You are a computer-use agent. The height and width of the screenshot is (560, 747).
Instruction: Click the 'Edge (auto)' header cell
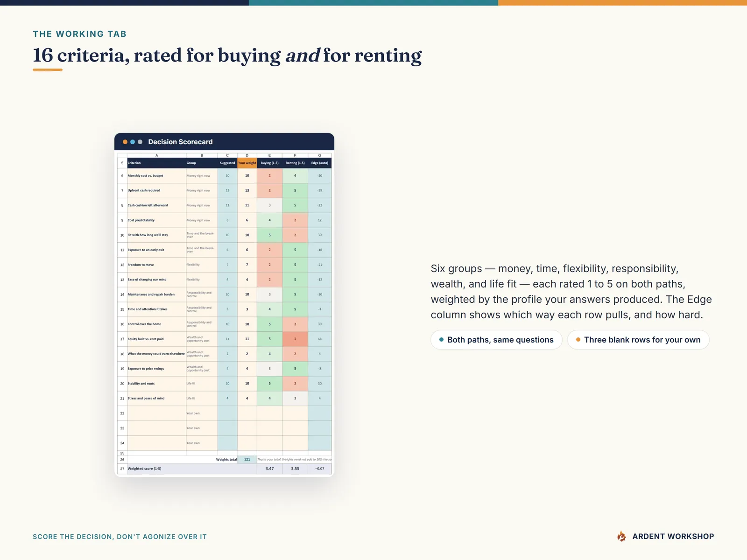click(320, 163)
